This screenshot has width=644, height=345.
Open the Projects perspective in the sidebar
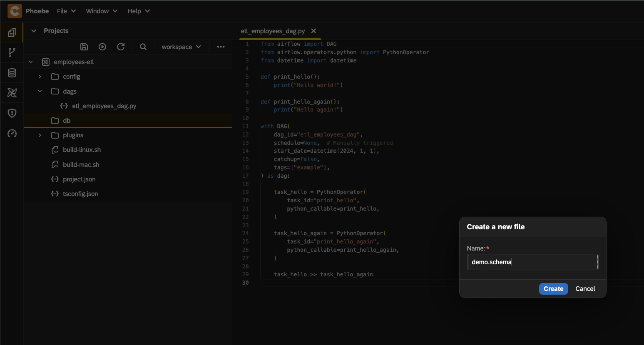pyautogui.click(x=12, y=32)
